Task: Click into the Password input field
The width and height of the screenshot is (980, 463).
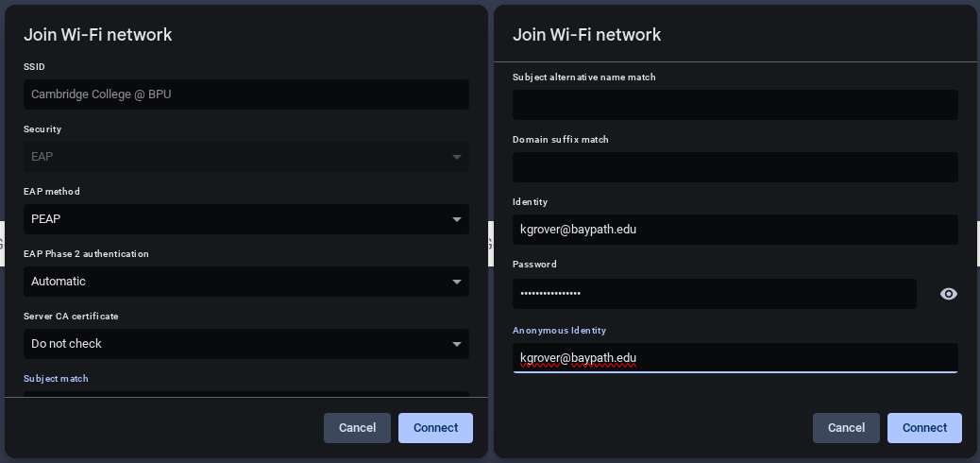Action: (x=714, y=294)
